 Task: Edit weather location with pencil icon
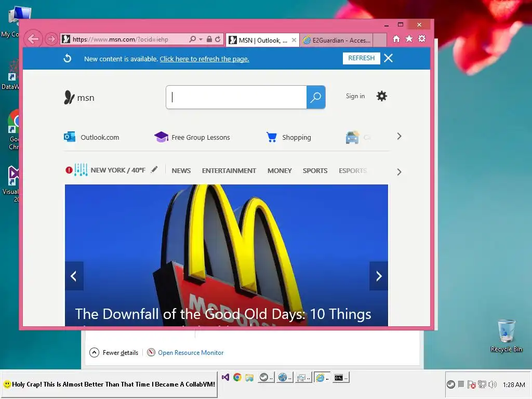tap(154, 169)
